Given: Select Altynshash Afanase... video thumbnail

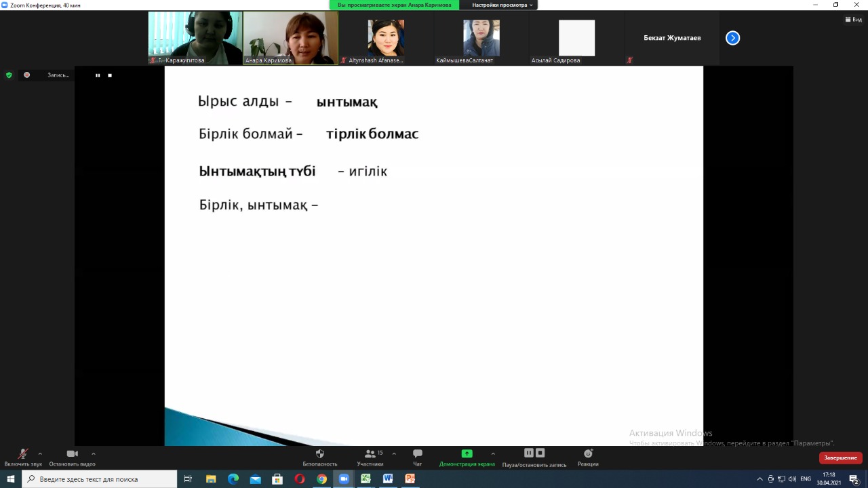Looking at the screenshot, I should click(x=385, y=38).
